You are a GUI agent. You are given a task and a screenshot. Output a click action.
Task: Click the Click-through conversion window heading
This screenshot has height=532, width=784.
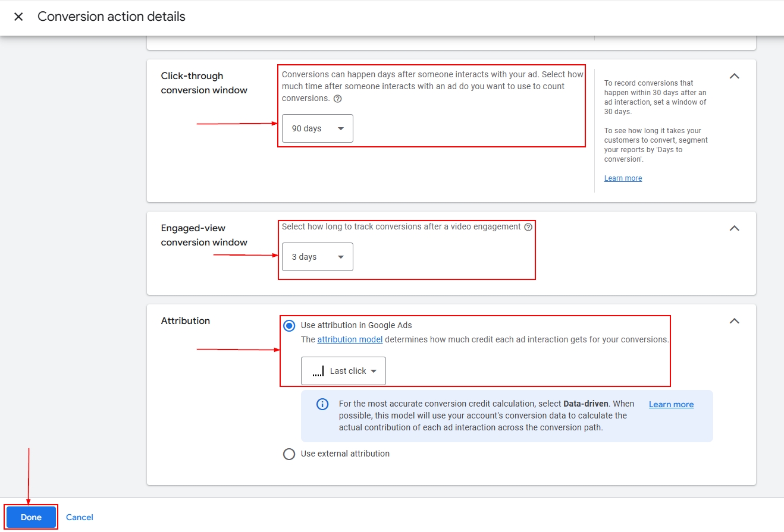point(204,83)
